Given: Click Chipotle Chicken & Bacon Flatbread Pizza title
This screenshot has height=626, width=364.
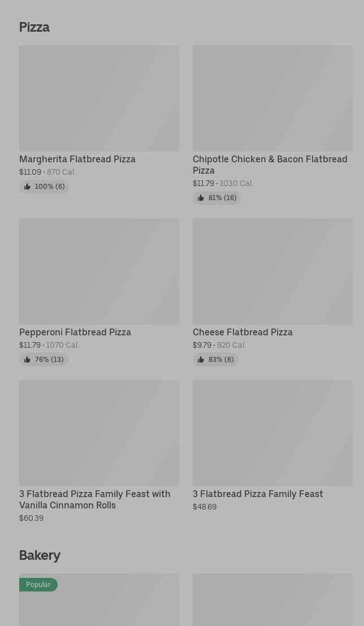Looking at the screenshot, I should (270, 165).
